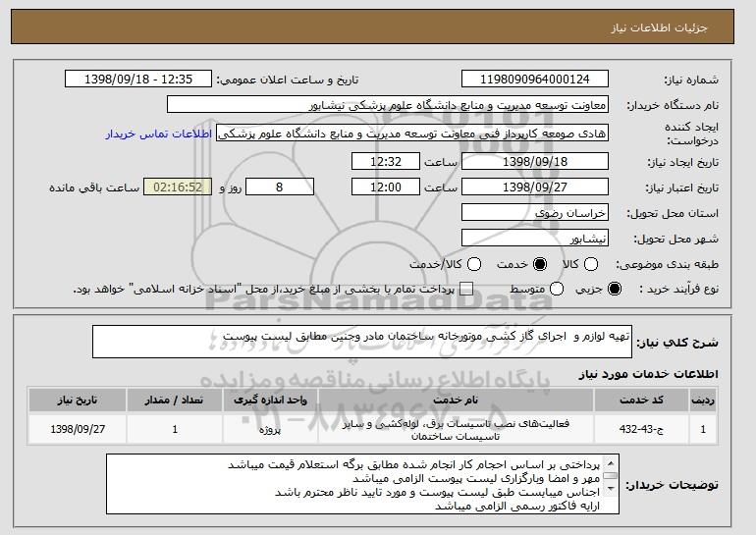Toggle the اسناد خزانه اسلامی payment checkbox
This screenshot has width=756, height=535.
coord(466,290)
